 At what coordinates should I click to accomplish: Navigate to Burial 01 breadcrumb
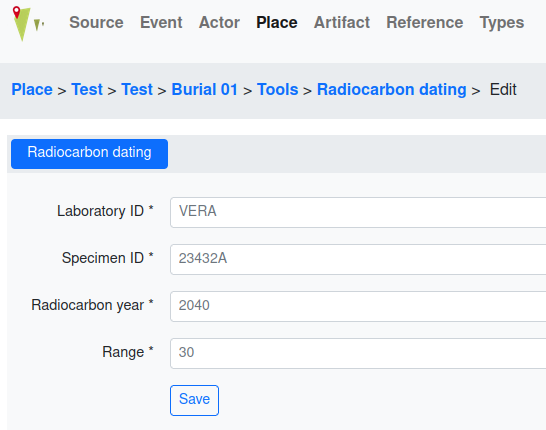pos(205,89)
